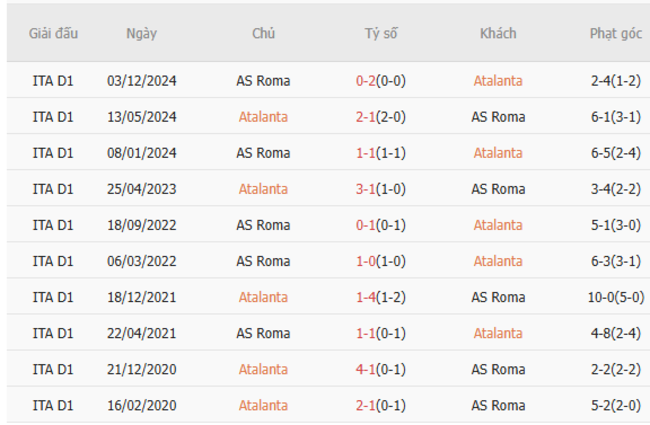Screen dimensions: 650x425
Task: Click the "Tỷ số" column header
Action: click(x=380, y=33)
